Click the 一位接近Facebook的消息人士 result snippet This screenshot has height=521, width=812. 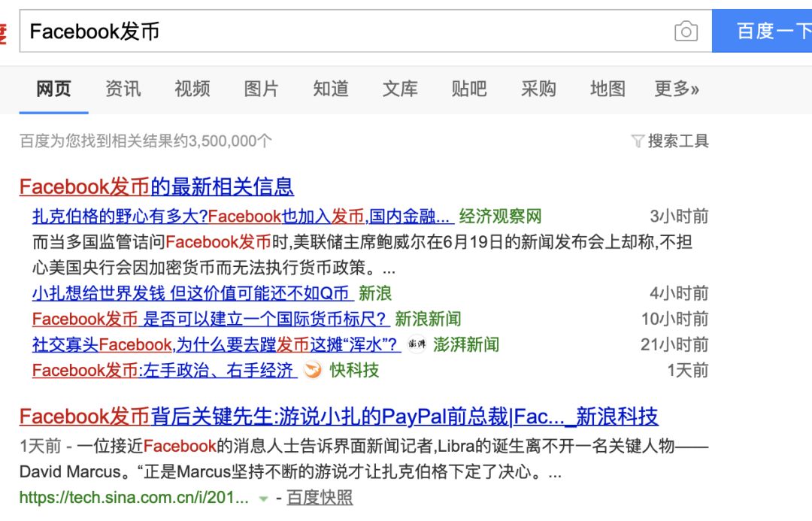pos(364,459)
